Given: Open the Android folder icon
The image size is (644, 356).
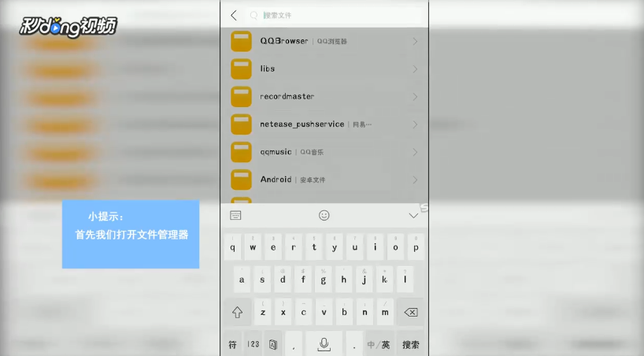Looking at the screenshot, I should pyautogui.click(x=241, y=180).
